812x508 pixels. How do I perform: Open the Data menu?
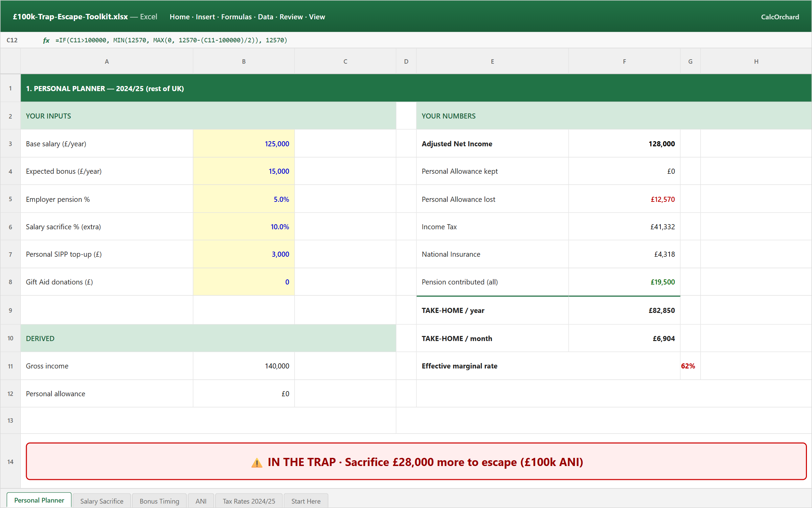click(x=266, y=17)
